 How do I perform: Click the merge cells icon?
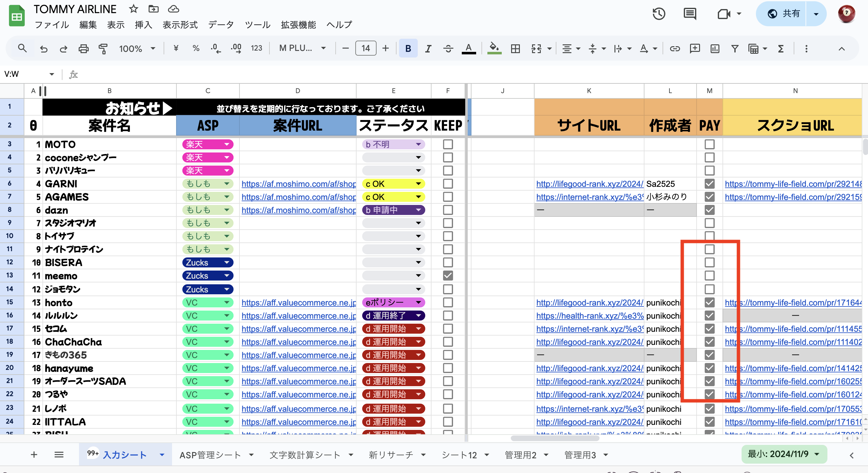pos(536,48)
